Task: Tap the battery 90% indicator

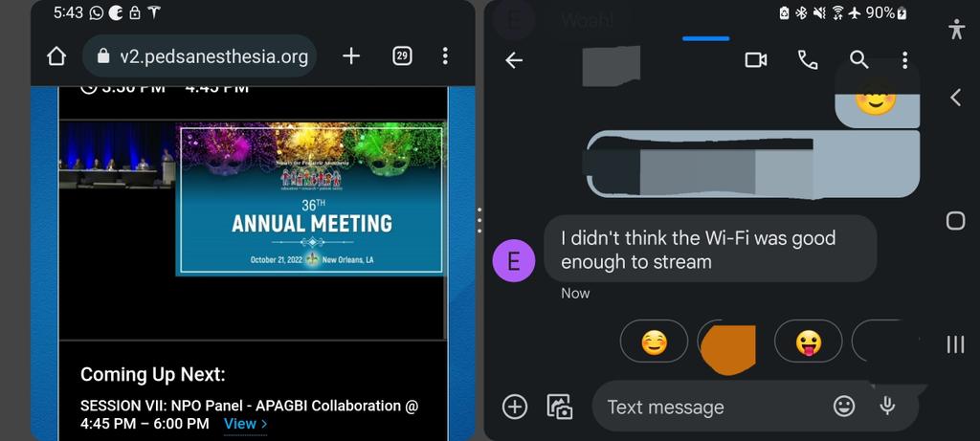Action: pyautogui.click(x=886, y=13)
